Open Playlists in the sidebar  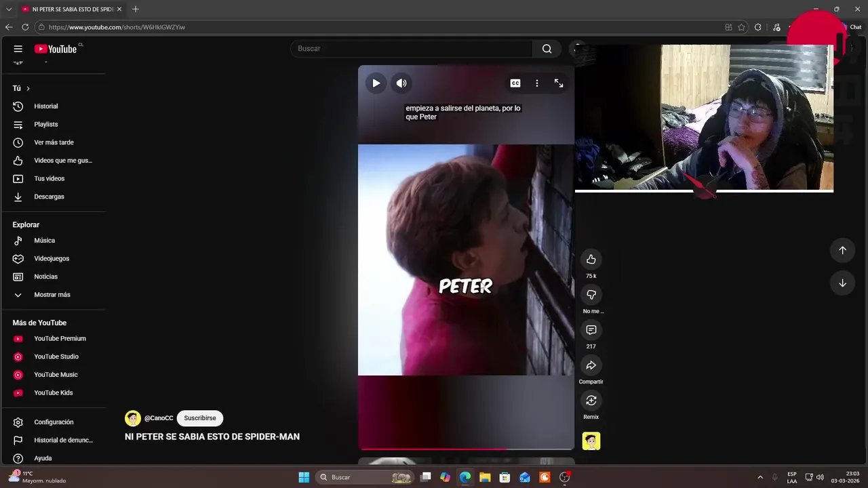(x=54, y=125)
